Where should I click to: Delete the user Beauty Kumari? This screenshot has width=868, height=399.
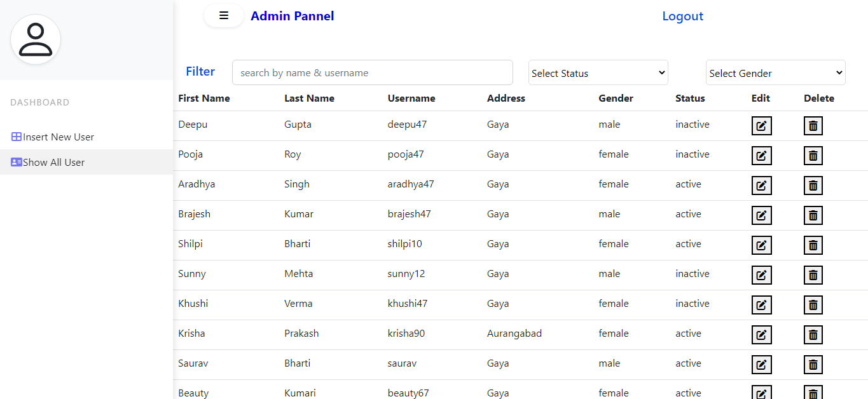click(813, 392)
